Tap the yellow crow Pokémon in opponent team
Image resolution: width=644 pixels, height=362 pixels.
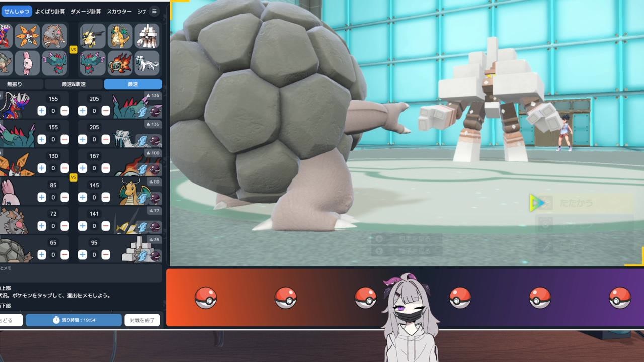pyautogui.click(x=93, y=36)
